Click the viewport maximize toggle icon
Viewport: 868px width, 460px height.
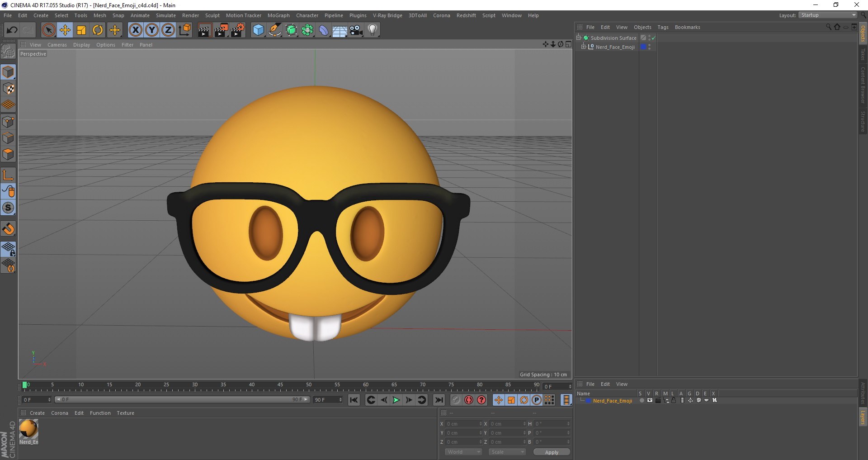click(568, 44)
